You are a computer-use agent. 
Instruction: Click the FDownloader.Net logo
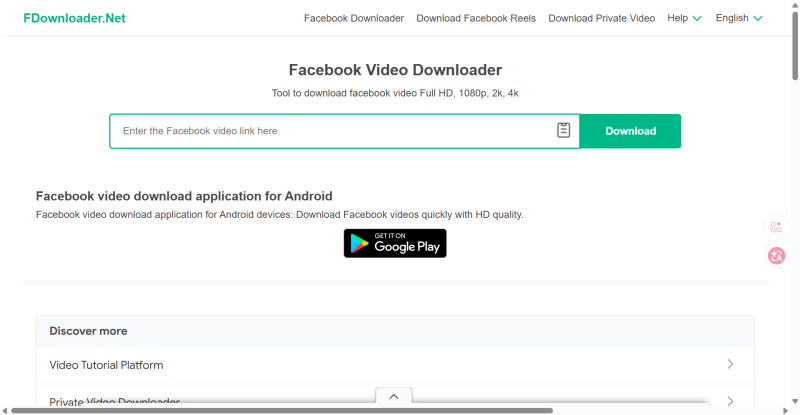[x=74, y=18]
